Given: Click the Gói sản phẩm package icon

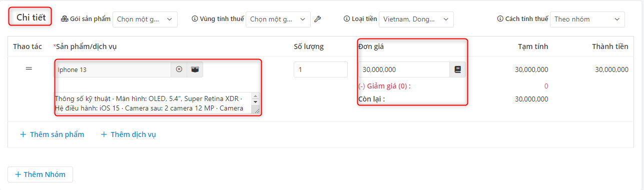Looking at the screenshot, I should click(x=65, y=19).
